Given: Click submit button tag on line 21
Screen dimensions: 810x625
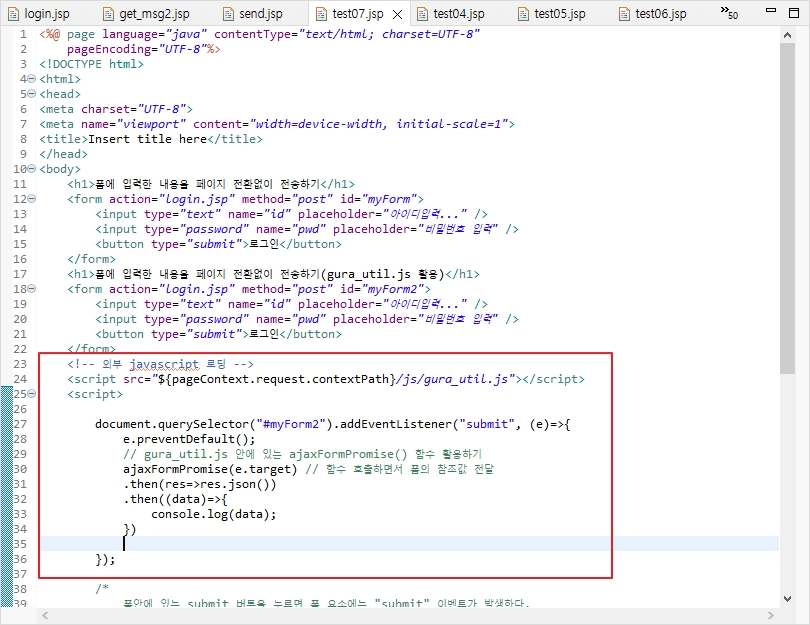Looking at the screenshot, I should (218, 334).
